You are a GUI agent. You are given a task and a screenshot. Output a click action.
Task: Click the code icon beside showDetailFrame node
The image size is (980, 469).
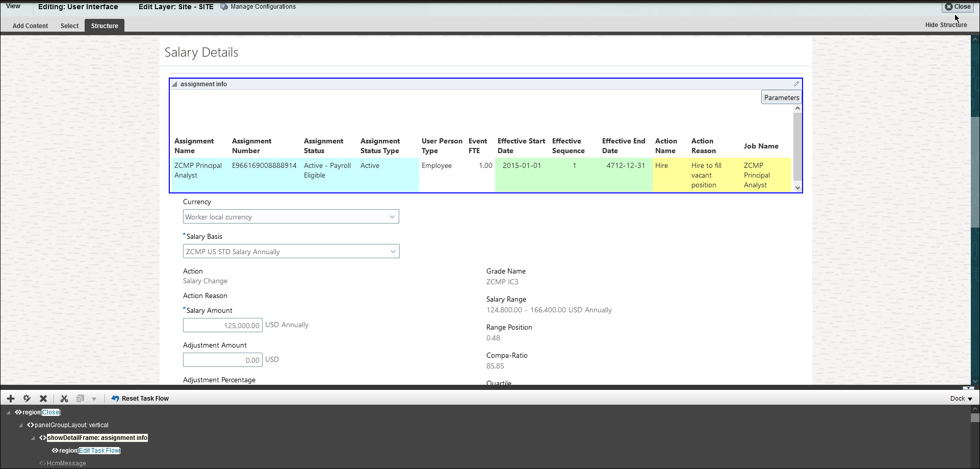pos(43,438)
